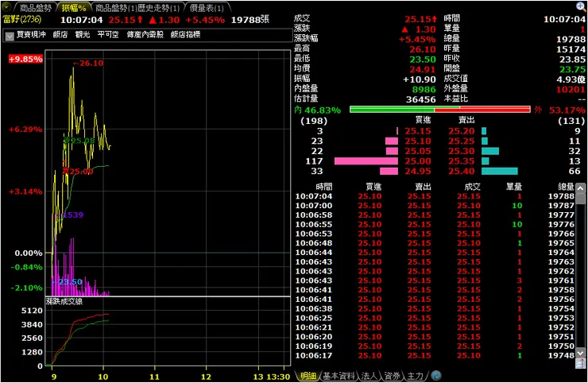Click the inner/outer volume ratio bar
Viewport: 588px width, 383px height.
[x=440, y=110]
